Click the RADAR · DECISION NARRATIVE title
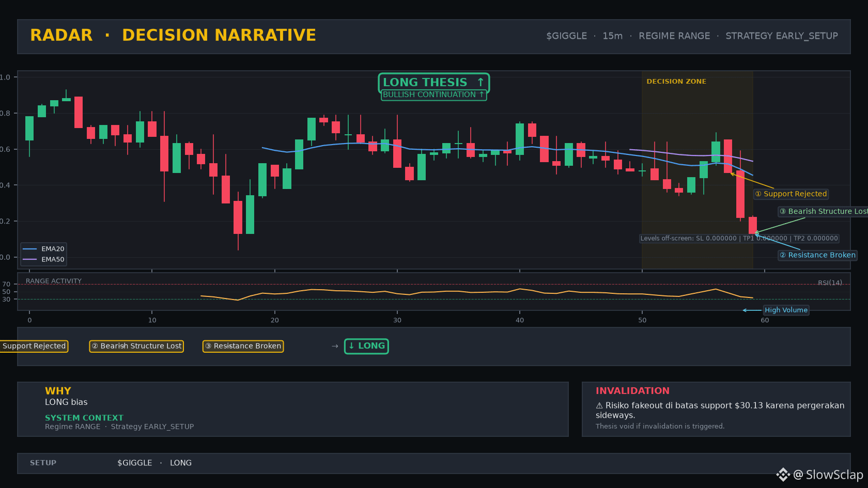Screen dimensions: 868x488 click(173, 35)
